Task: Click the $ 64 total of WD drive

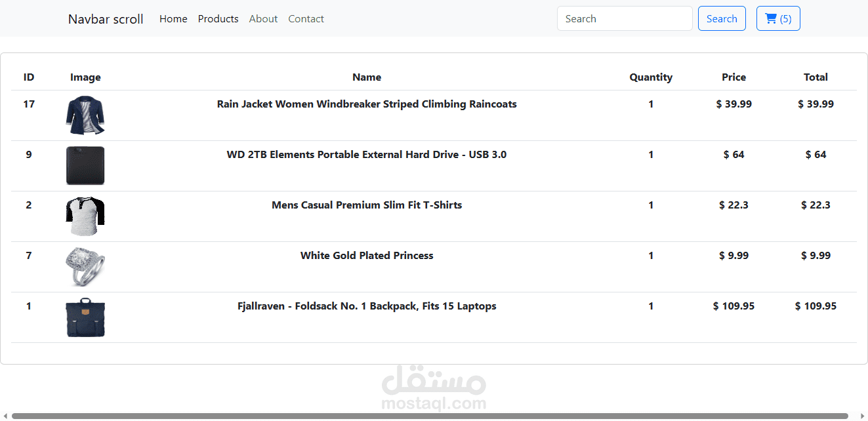Action: coord(816,155)
